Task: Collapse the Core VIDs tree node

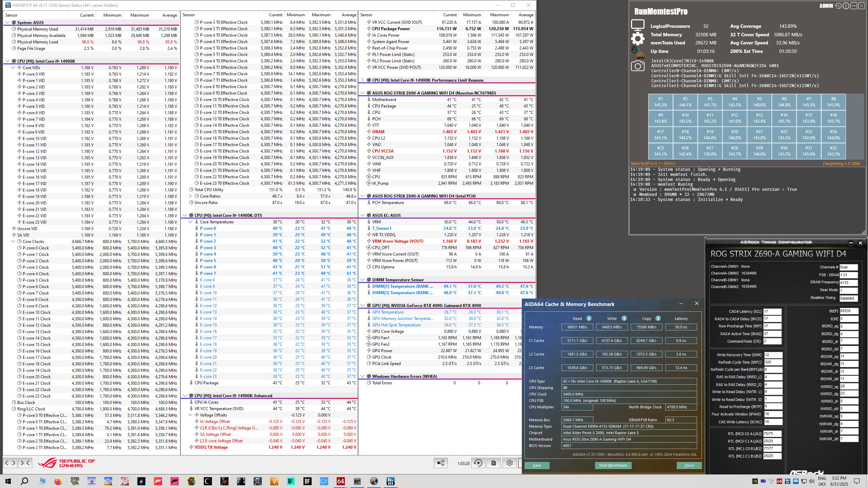Action: pos(13,68)
